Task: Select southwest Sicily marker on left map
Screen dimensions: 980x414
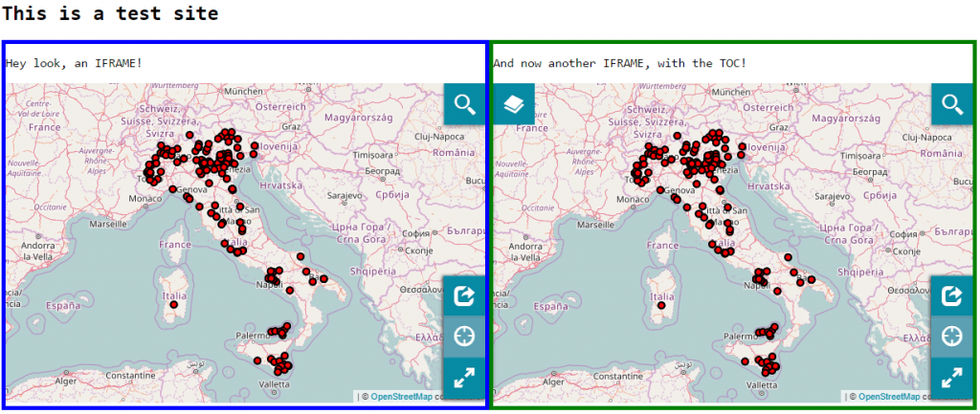Action: click(256, 360)
